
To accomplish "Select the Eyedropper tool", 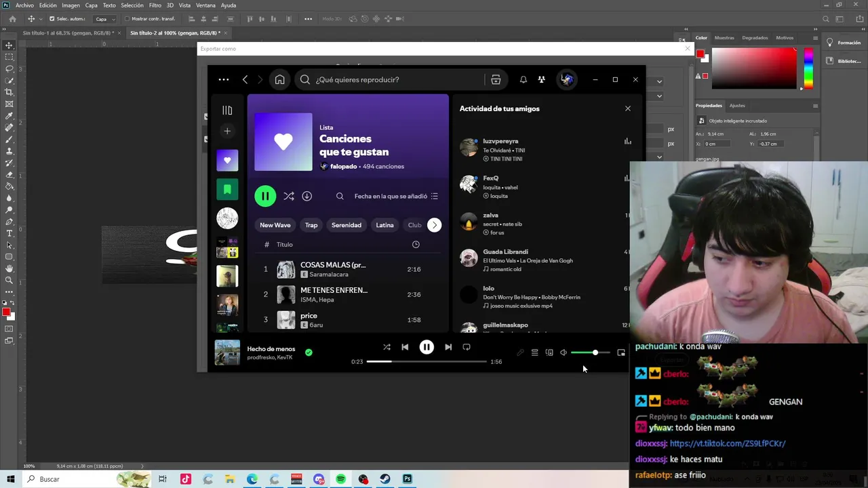I will (9, 116).
